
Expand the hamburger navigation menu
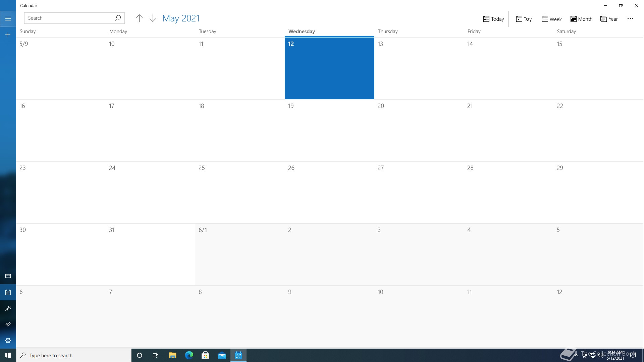pos(8,18)
